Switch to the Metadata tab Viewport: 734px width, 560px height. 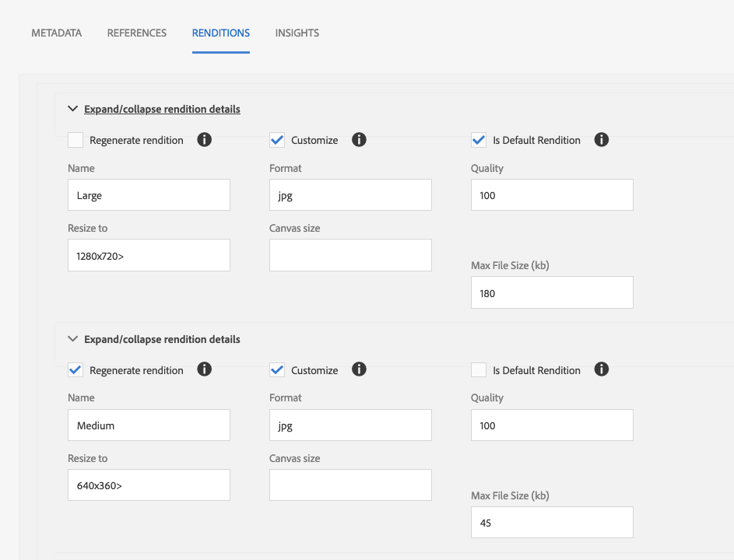57,33
